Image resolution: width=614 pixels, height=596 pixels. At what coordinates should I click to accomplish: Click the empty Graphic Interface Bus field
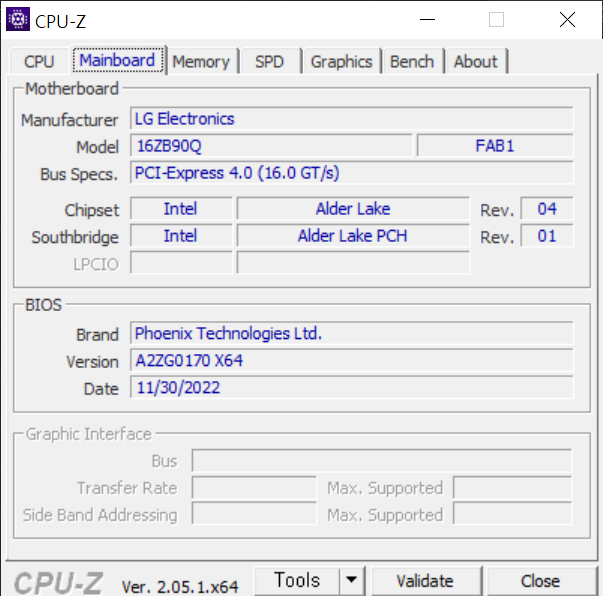pos(382,461)
